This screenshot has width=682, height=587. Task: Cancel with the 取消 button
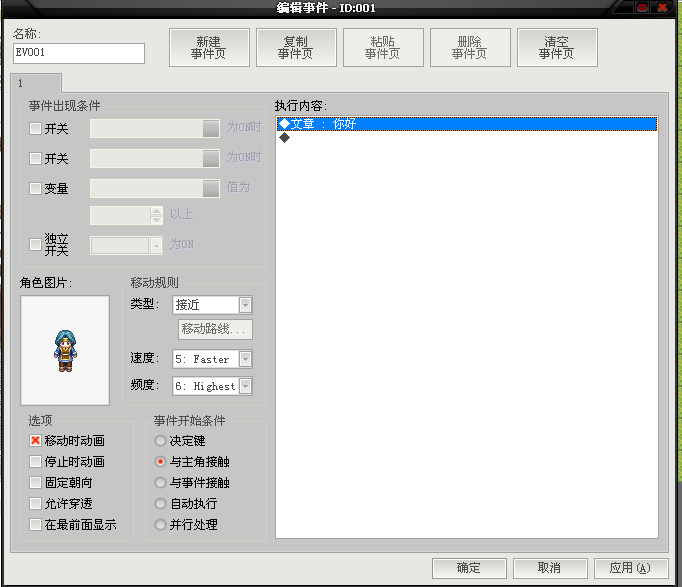(550, 568)
